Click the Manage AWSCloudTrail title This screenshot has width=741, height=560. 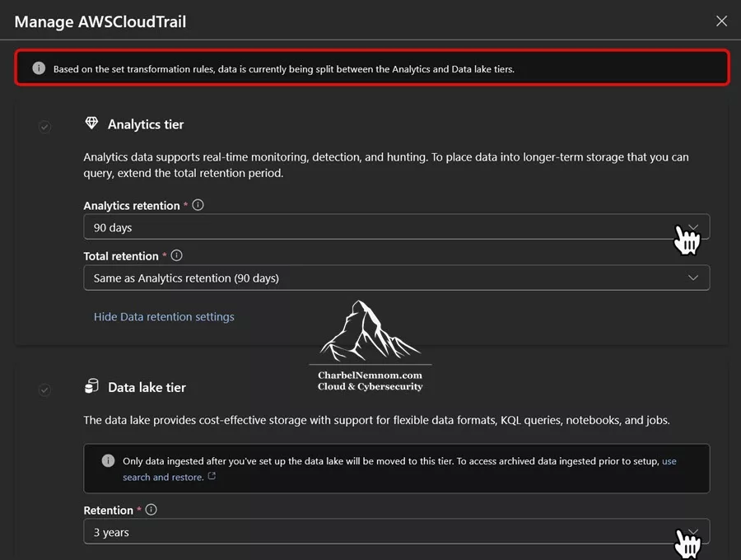pyautogui.click(x=100, y=21)
